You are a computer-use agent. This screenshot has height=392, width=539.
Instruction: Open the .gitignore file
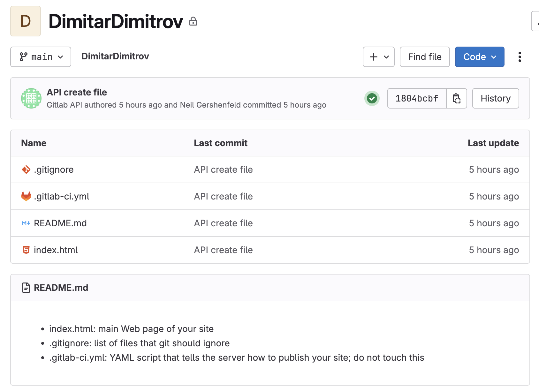tap(54, 170)
